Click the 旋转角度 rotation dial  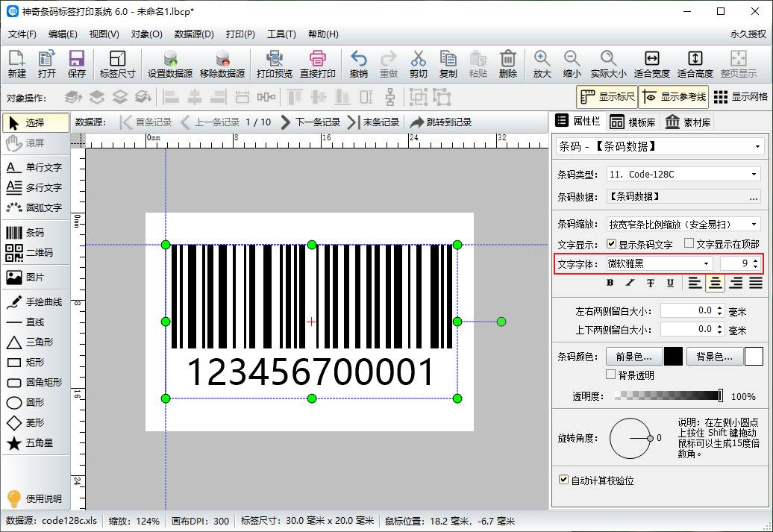point(630,438)
